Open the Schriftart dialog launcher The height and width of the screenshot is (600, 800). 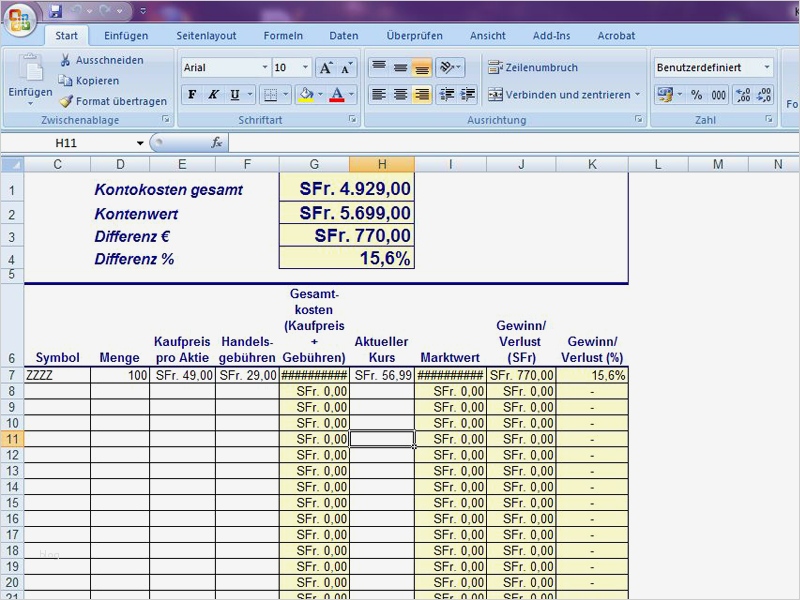pyautogui.click(x=352, y=117)
